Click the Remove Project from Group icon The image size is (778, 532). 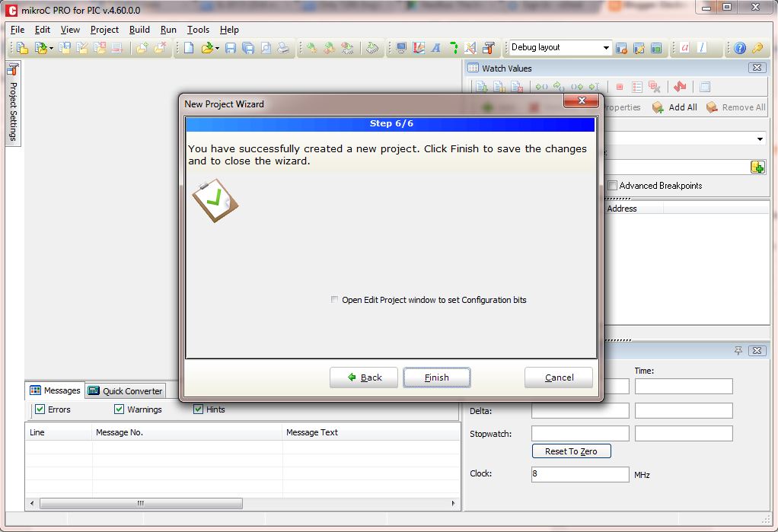160,48
